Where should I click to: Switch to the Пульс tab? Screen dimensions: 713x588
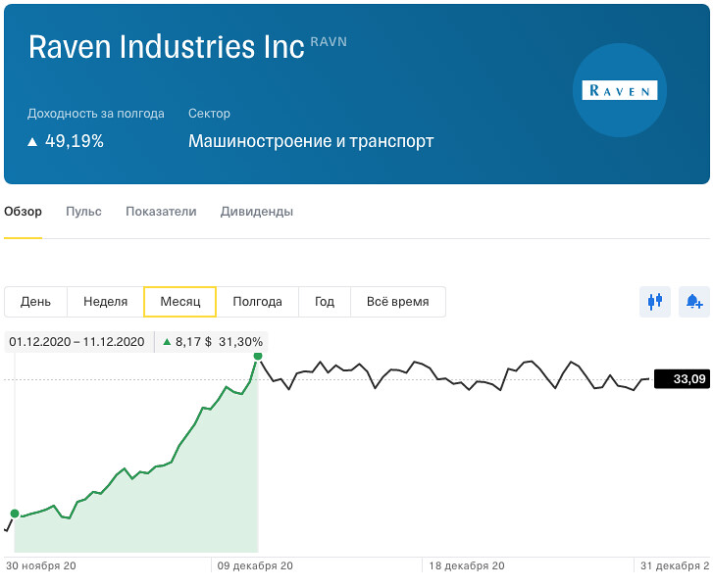point(83,212)
